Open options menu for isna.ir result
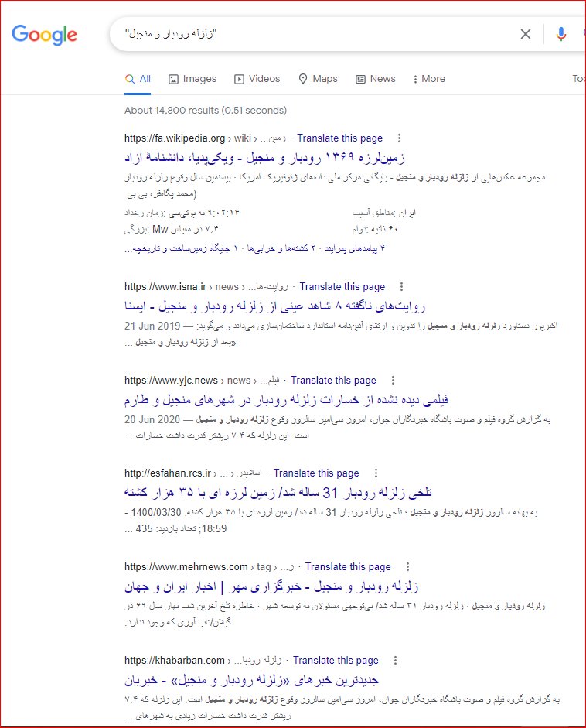The height and width of the screenshot is (728, 586). click(401, 286)
